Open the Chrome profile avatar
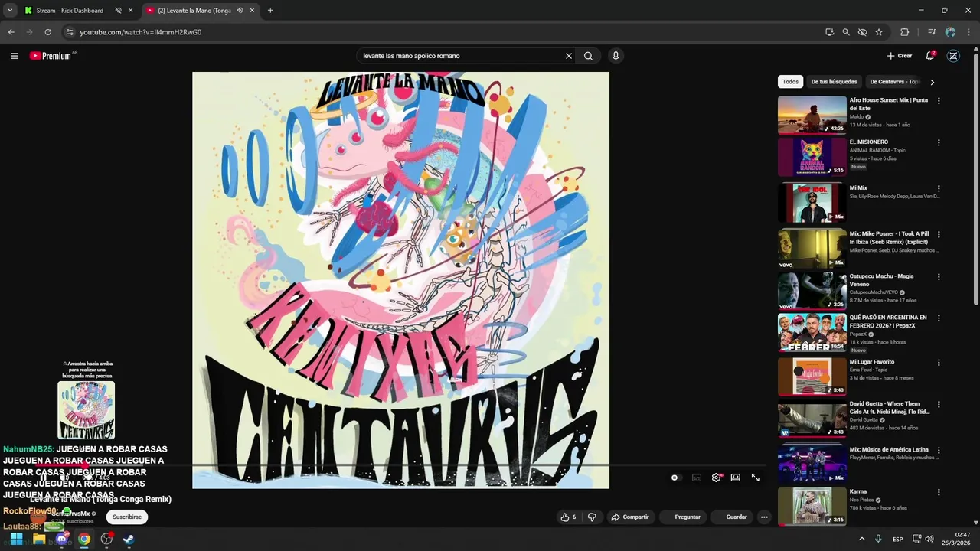This screenshot has width=980, height=551. (950, 32)
